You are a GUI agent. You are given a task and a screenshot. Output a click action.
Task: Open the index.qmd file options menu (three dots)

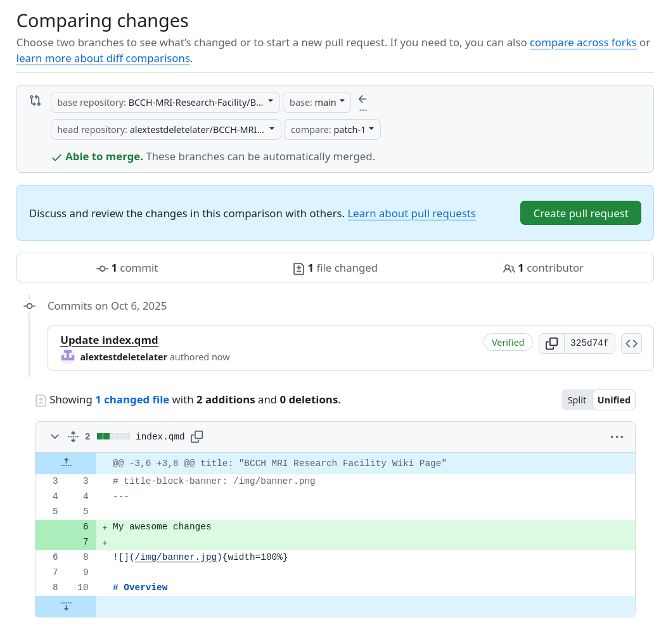[617, 436]
